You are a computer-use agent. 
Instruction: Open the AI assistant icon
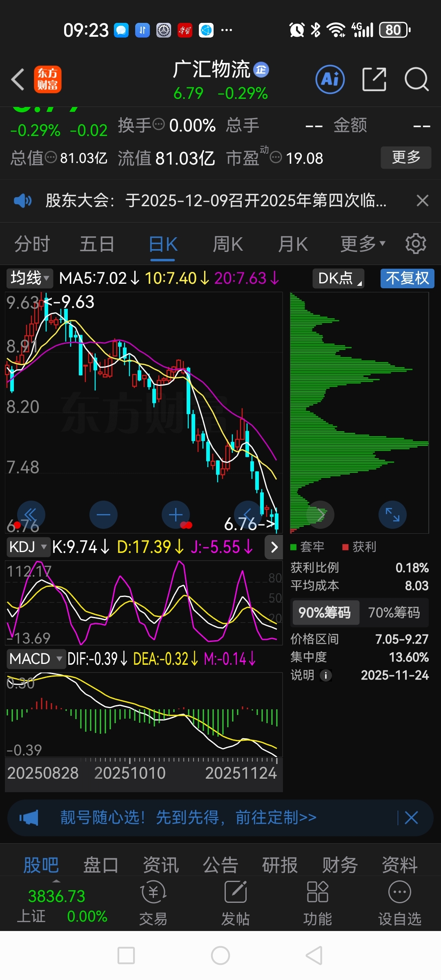tap(330, 79)
